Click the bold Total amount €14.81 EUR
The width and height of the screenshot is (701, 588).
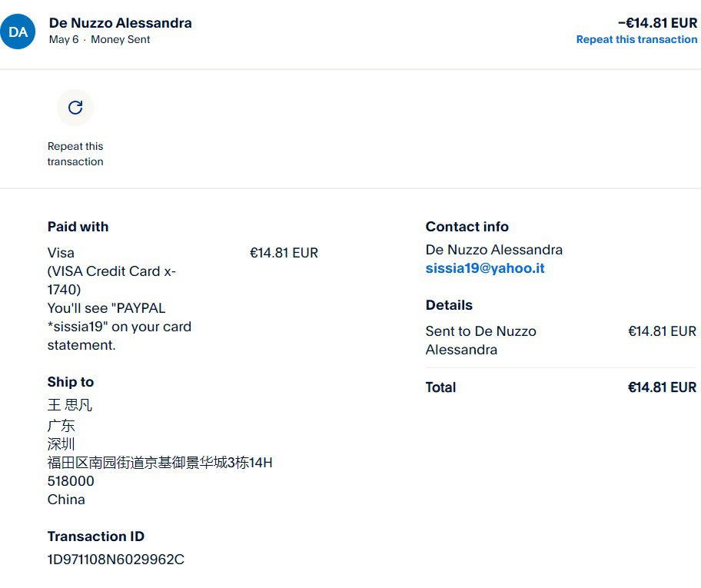(662, 387)
